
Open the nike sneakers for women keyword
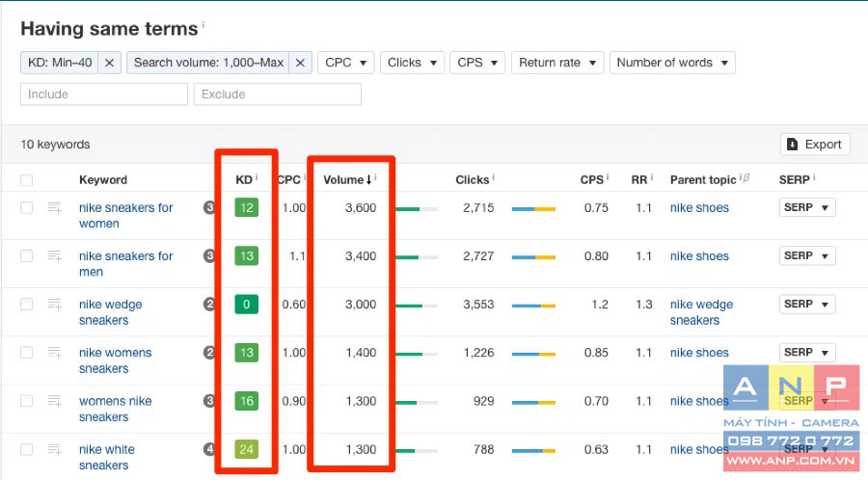tap(125, 216)
